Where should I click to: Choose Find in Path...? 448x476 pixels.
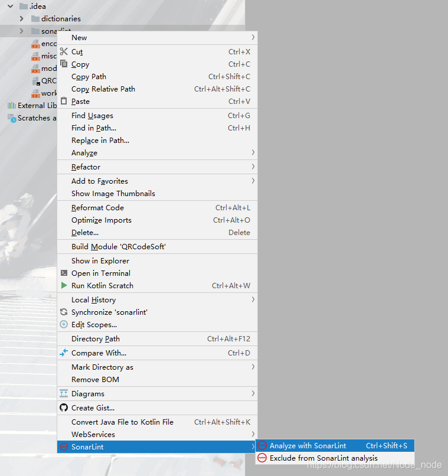pos(157,128)
